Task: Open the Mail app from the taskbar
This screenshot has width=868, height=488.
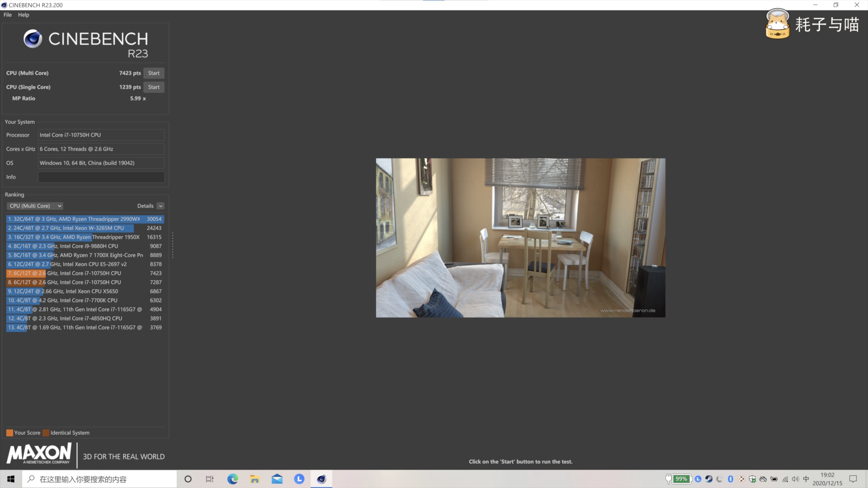Action: (277, 479)
